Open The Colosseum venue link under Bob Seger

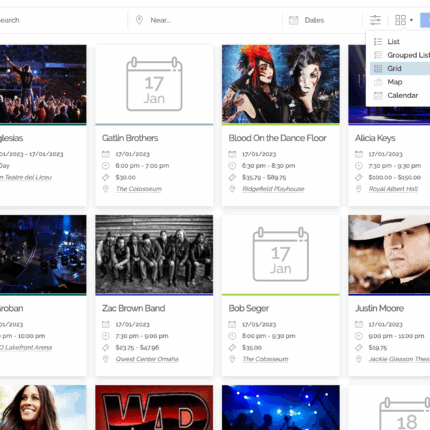[265, 359]
